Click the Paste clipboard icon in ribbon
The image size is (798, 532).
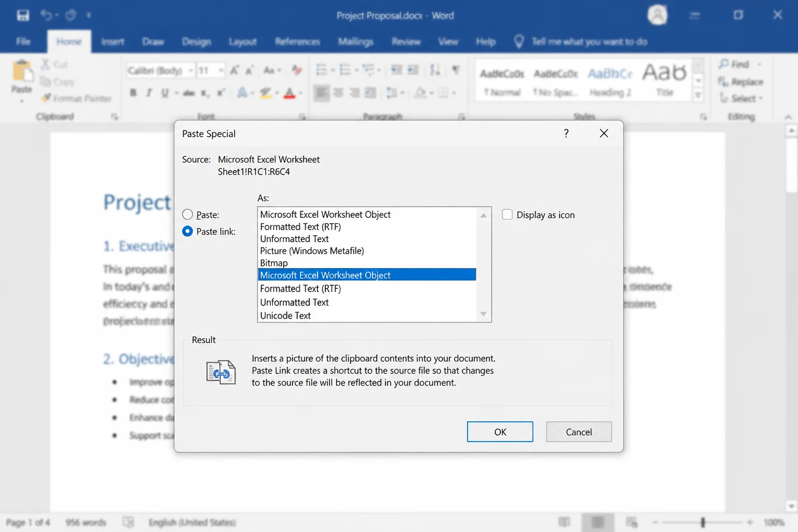point(22,71)
